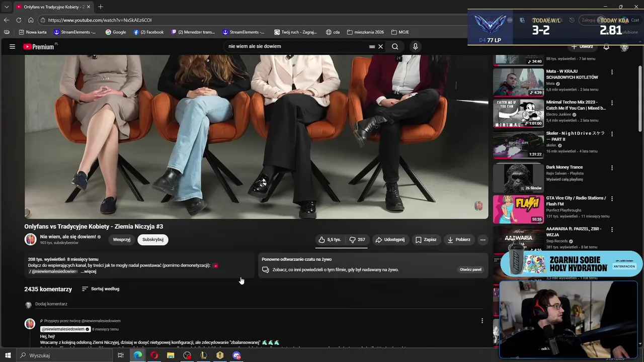The height and width of the screenshot is (362, 644).
Task: Go to YouTube Premium home logo
Action: click(39, 46)
